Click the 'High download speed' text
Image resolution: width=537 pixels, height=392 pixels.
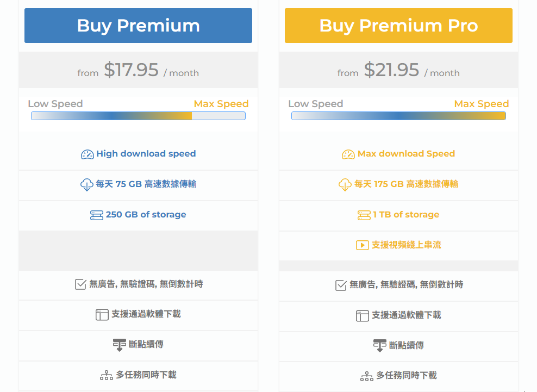146,154
